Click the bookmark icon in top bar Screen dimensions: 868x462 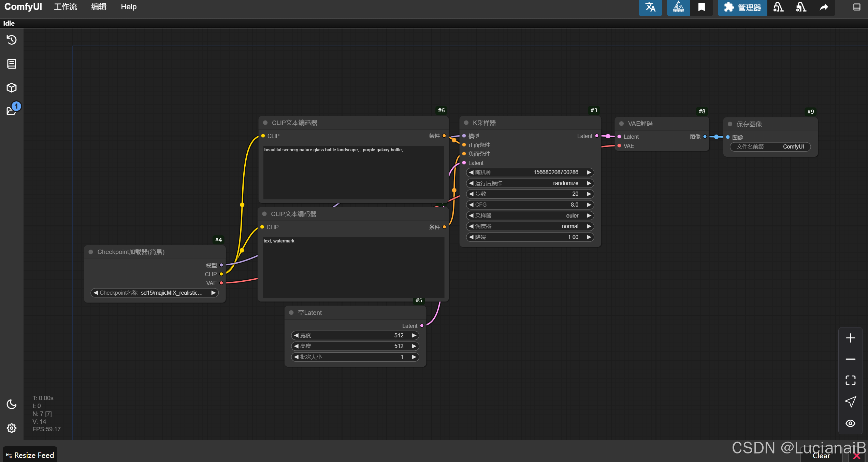tap(701, 7)
